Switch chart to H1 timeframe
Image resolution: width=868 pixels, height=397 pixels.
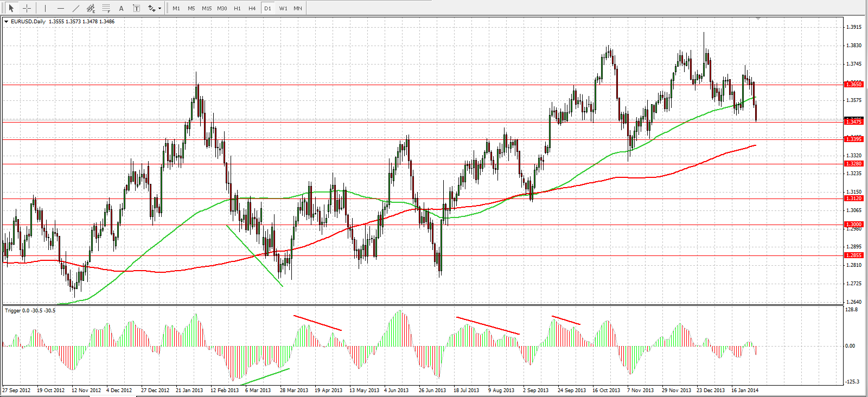237,8
